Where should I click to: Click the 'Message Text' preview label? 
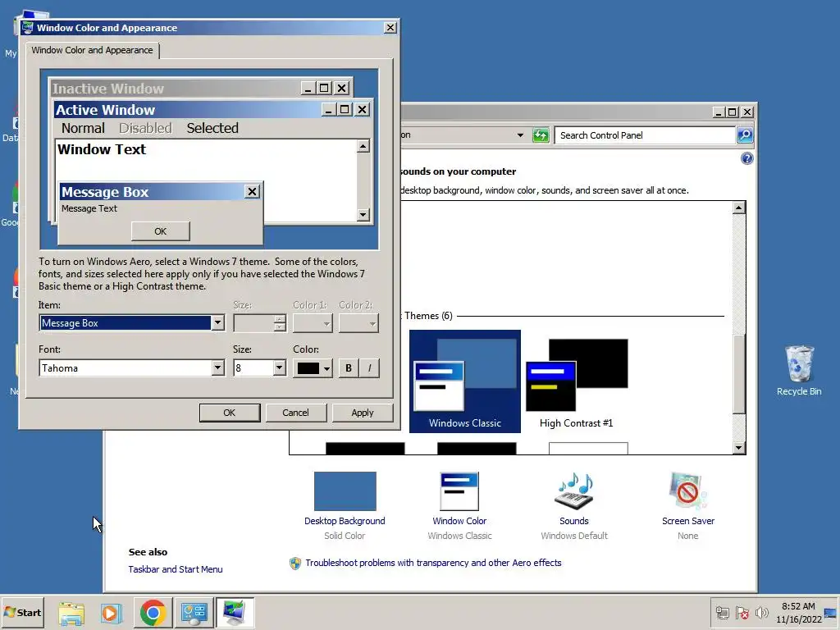tap(89, 208)
